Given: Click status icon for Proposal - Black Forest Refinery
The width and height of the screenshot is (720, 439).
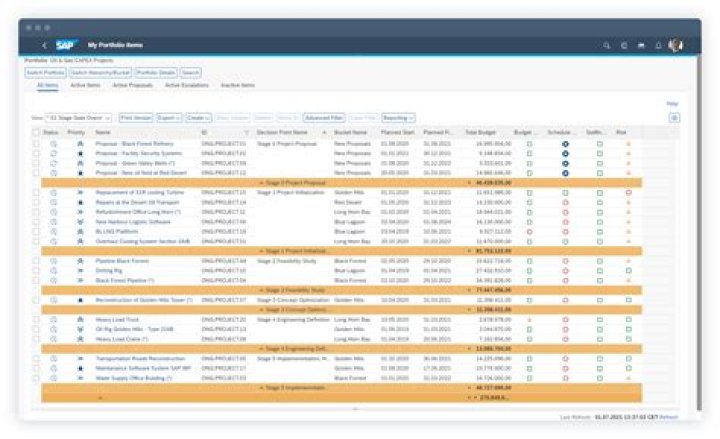Looking at the screenshot, I should pyautogui.click(x=54, y=144).
